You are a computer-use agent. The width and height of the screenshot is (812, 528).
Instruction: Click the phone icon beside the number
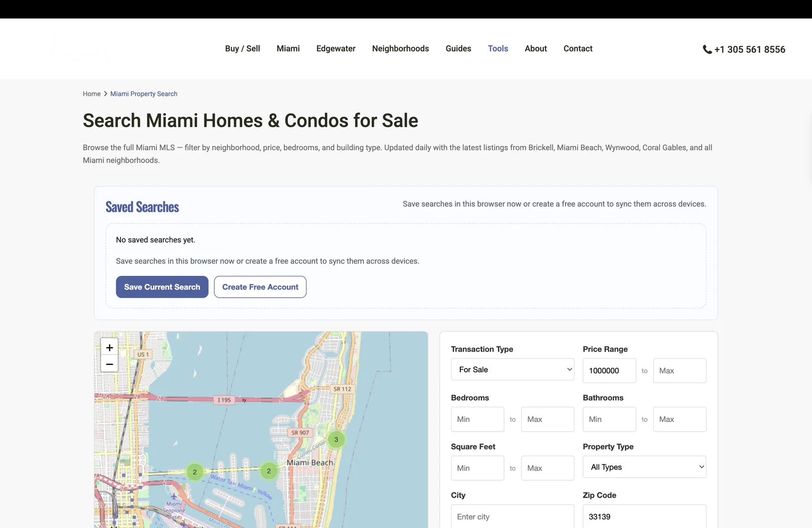point(707,49)
